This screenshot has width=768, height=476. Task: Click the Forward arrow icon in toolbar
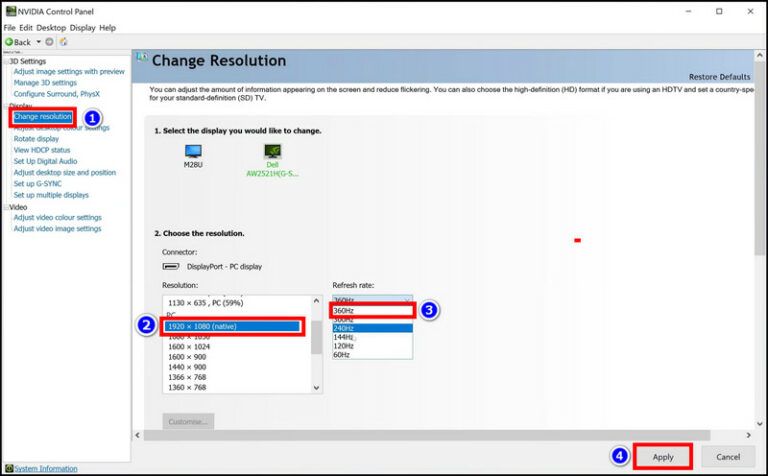click(x=51, y=42)
